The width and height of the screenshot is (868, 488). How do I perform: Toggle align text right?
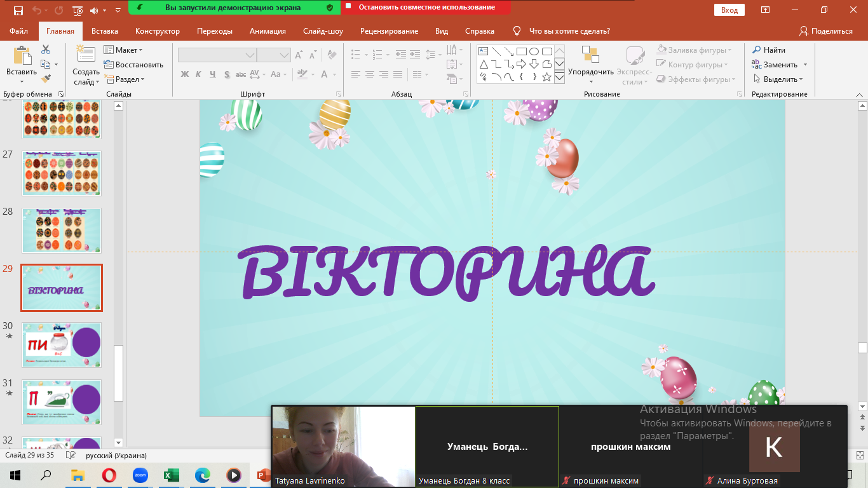pyautogui.click(x=384, y=74)
